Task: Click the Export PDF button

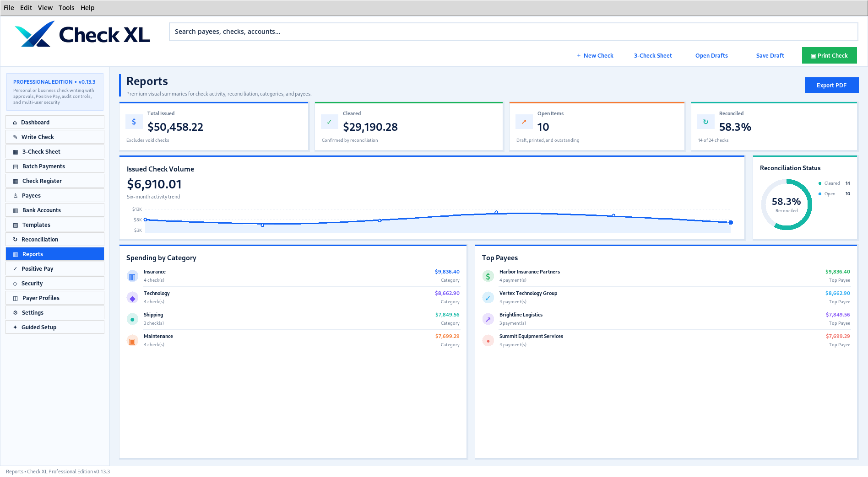Action: coord(831,85)
